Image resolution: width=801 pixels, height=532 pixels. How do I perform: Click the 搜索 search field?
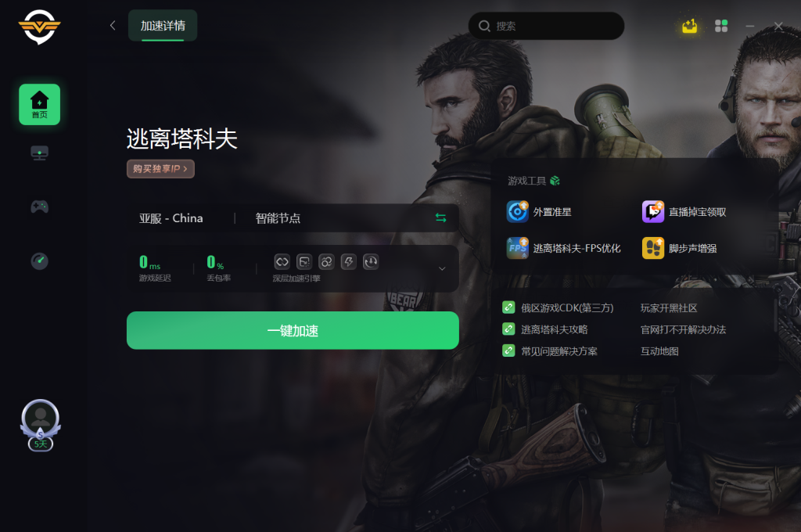tap(546, 26)
